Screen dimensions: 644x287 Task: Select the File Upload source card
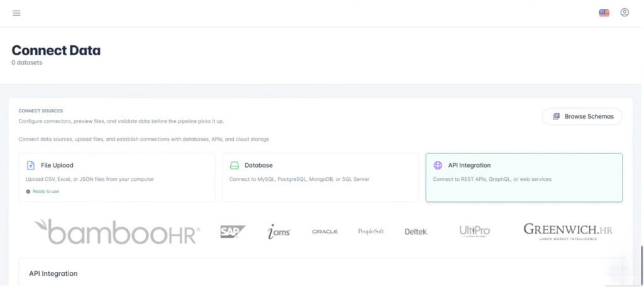117,178
